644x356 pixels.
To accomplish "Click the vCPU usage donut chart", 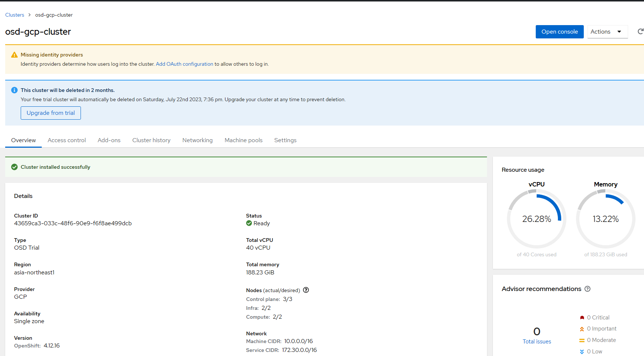I will (536, 219).
